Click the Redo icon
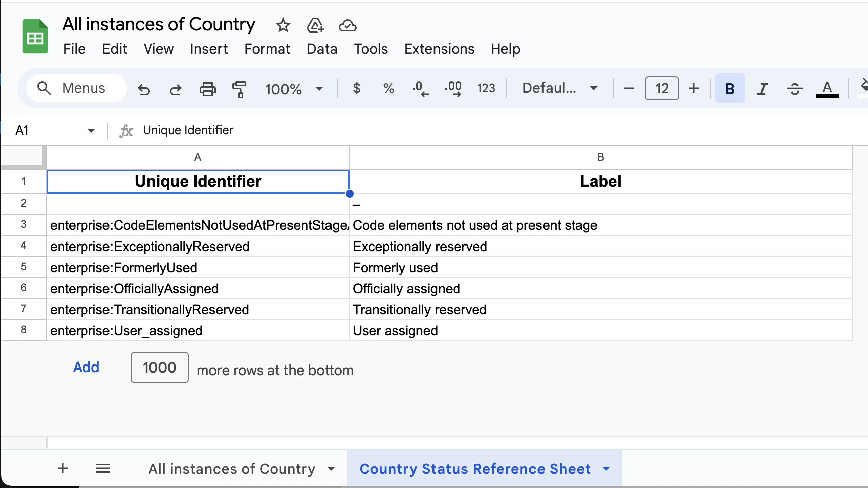This screenshot has height=488, width=868. (x=175, y=89)
